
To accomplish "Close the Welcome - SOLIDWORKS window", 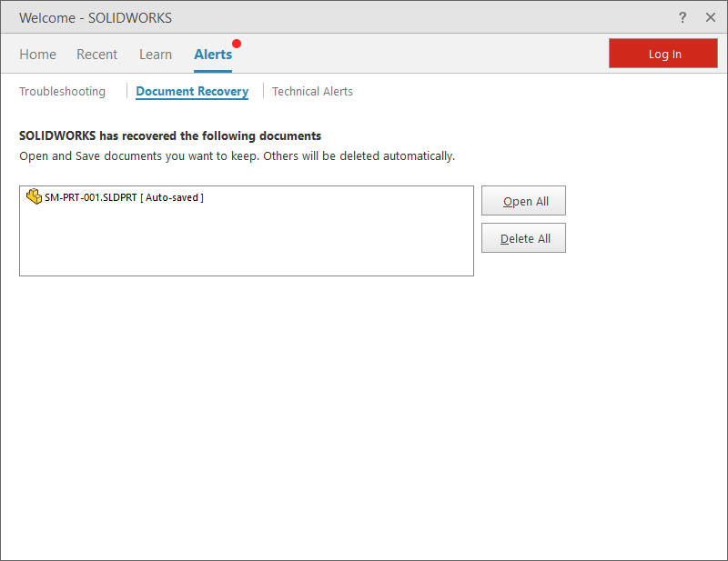I will (713, 17).
